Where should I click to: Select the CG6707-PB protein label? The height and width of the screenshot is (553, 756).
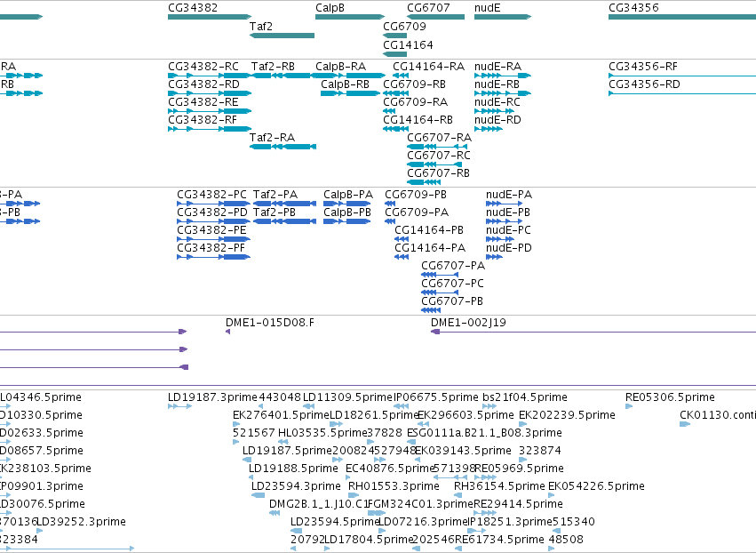pyautogui.click(x=452, y=301)
